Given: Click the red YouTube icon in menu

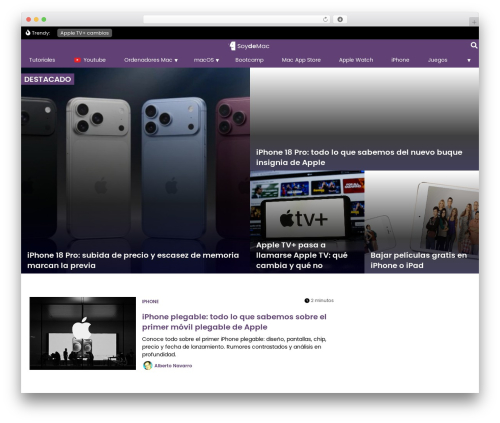Looking at the screenshot, I should tap(77, 60).
